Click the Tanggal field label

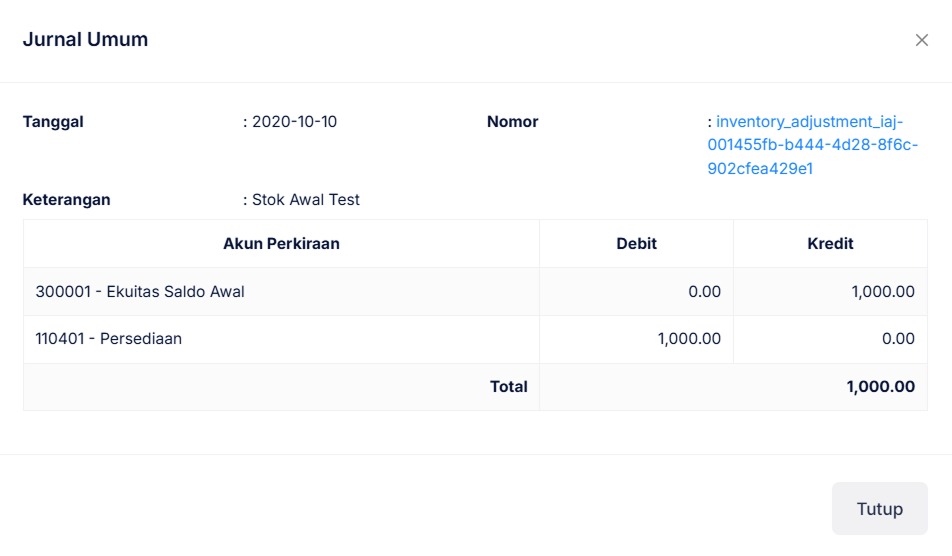(53, 122)
